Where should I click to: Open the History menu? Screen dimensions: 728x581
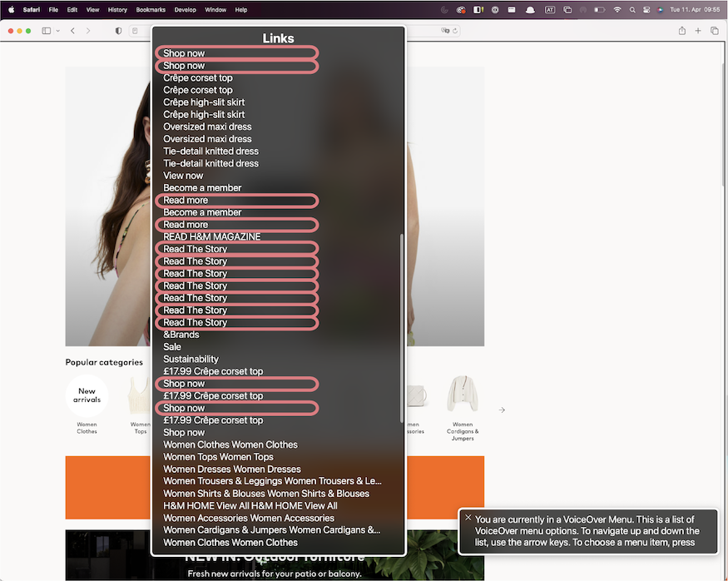coord(117,10)
